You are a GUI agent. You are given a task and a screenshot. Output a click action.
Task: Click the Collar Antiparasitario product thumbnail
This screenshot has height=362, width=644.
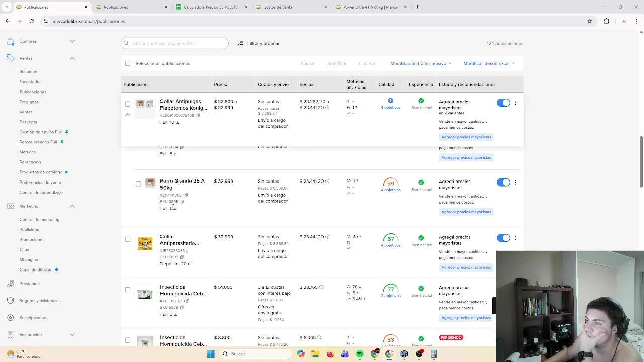point(145,244)
